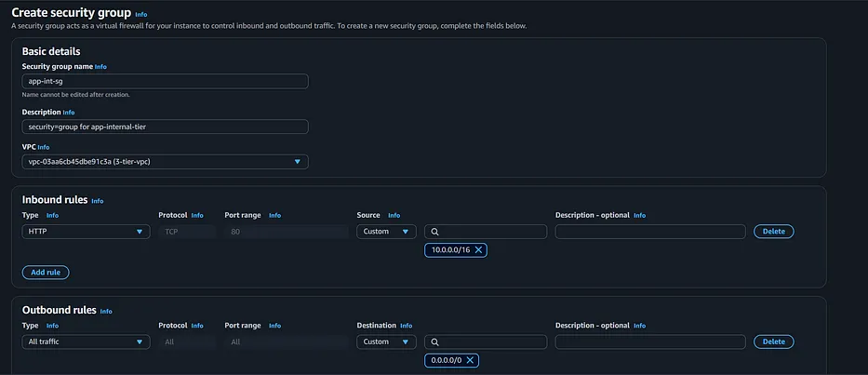This screenshot has width=868, height=375.
Task: Open Info link beside Source column
Action: (394, 216)
